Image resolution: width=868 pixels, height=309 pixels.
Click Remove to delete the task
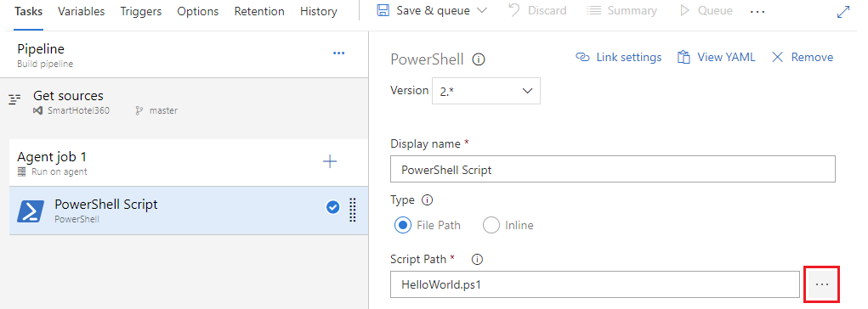[803, 58]
